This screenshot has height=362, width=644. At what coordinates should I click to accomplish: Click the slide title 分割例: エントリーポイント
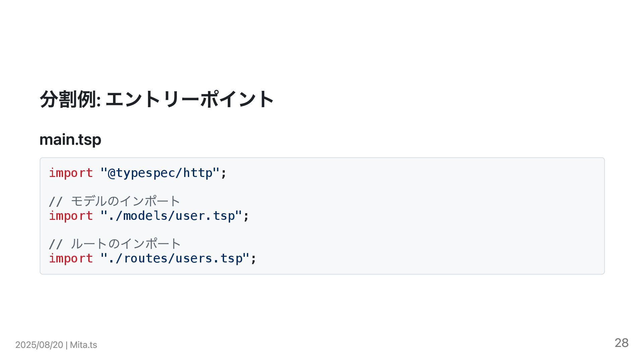click(157, 99)
